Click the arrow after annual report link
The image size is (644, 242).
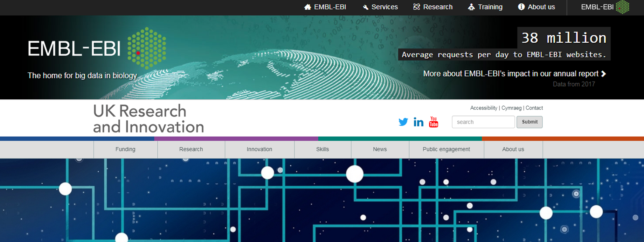coord(603,74)
